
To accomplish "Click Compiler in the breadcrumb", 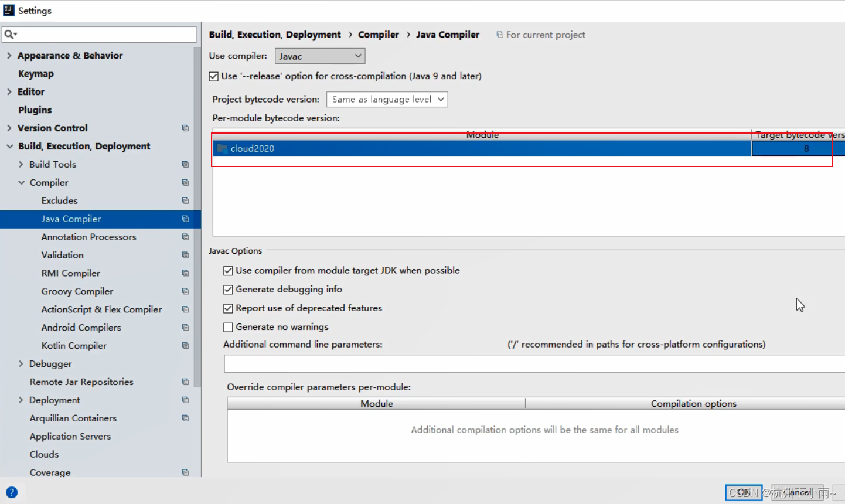I will pyautogui.click(x=379, y=35).
